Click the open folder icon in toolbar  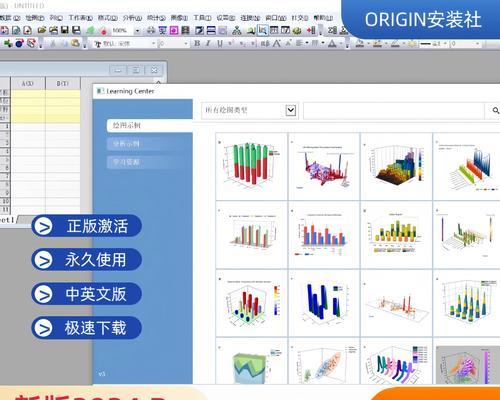[x=42, y=31]
